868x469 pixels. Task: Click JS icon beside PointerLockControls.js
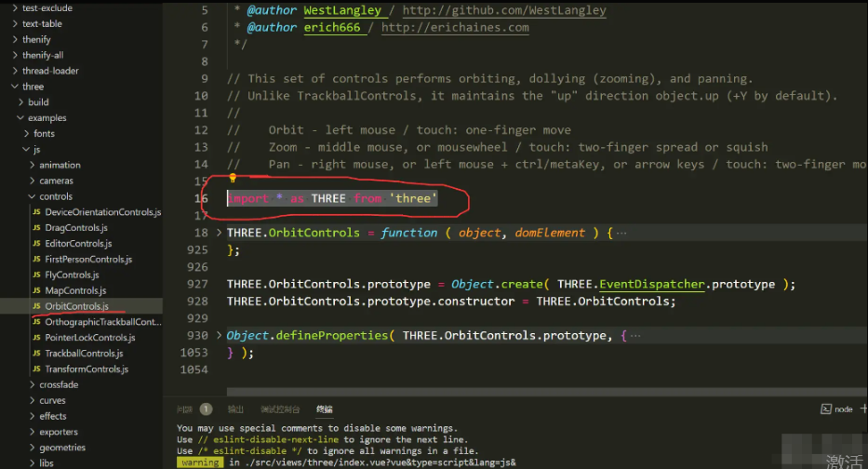click(x=36, y=337)
